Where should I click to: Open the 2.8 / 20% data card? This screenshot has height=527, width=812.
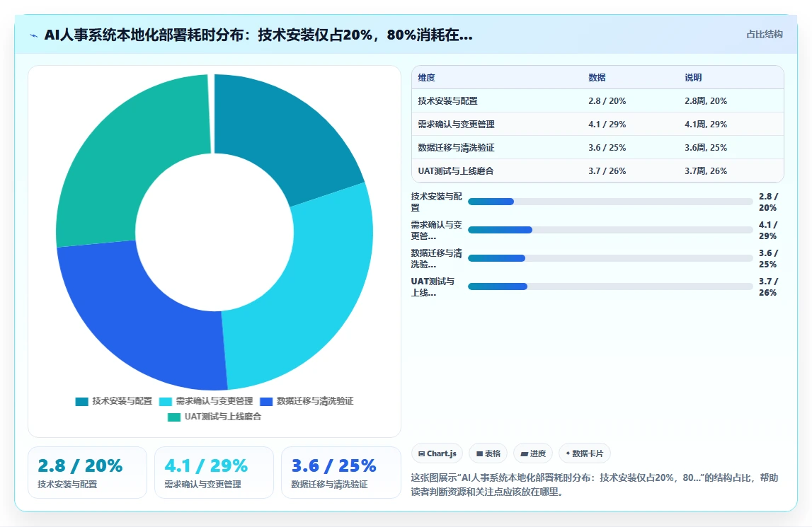[x=88, y=473]
